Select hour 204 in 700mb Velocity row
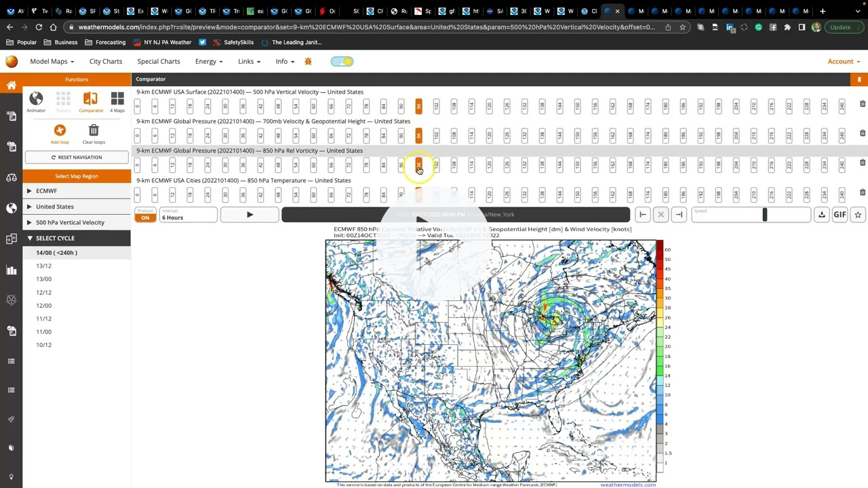 (736, 135)
